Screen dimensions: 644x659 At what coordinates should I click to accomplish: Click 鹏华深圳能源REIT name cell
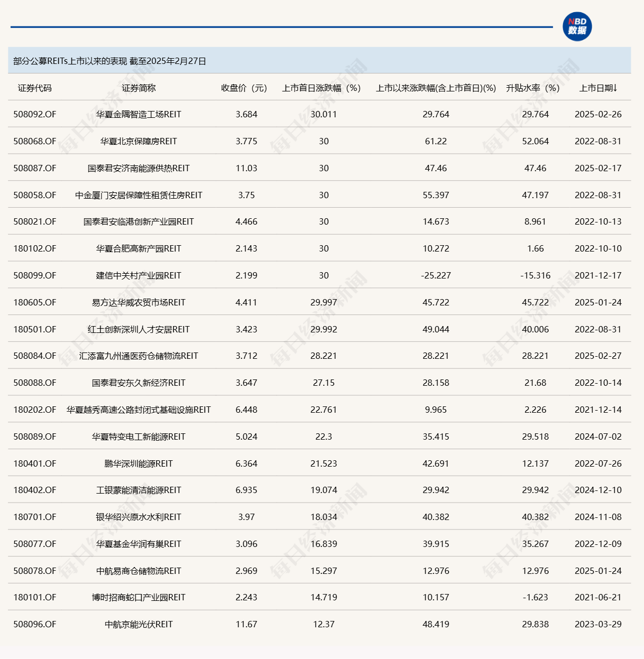click(x=139, y=463)
